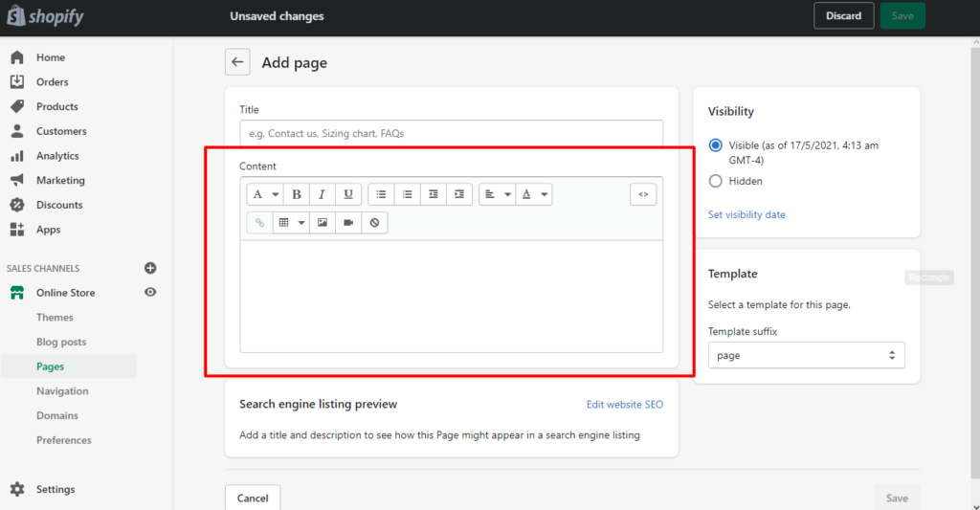This screenshot has width=980, height=510.
Task: Click the Discounts badge icon
Action: pos(17,205)
